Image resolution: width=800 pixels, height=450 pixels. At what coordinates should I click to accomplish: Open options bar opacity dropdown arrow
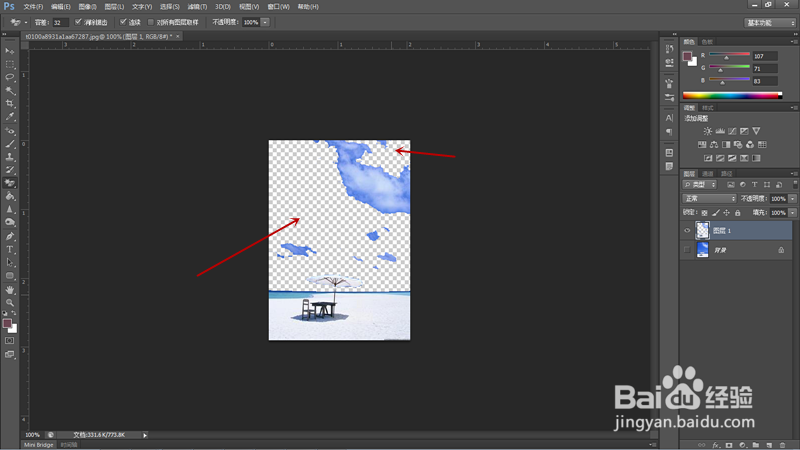[265, 22]
